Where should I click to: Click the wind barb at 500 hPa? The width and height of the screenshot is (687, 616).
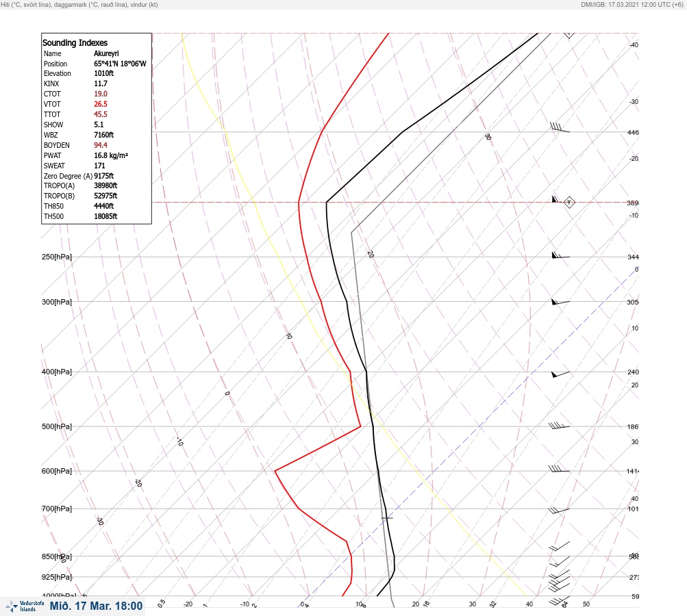click(559, 426)
